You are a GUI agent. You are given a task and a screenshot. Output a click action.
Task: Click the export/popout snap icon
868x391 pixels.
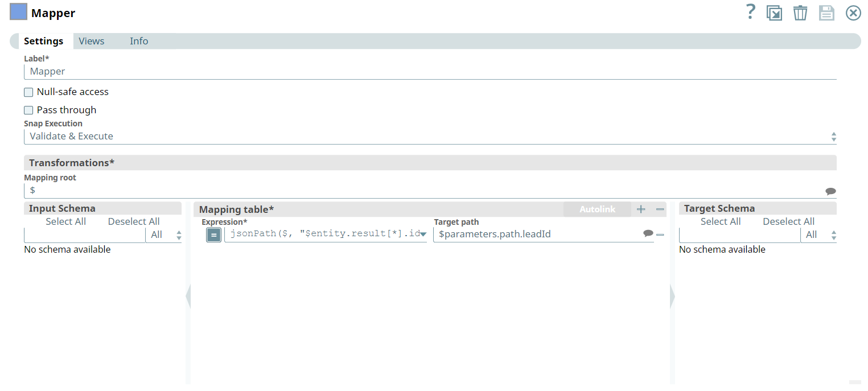coord(774,13)
